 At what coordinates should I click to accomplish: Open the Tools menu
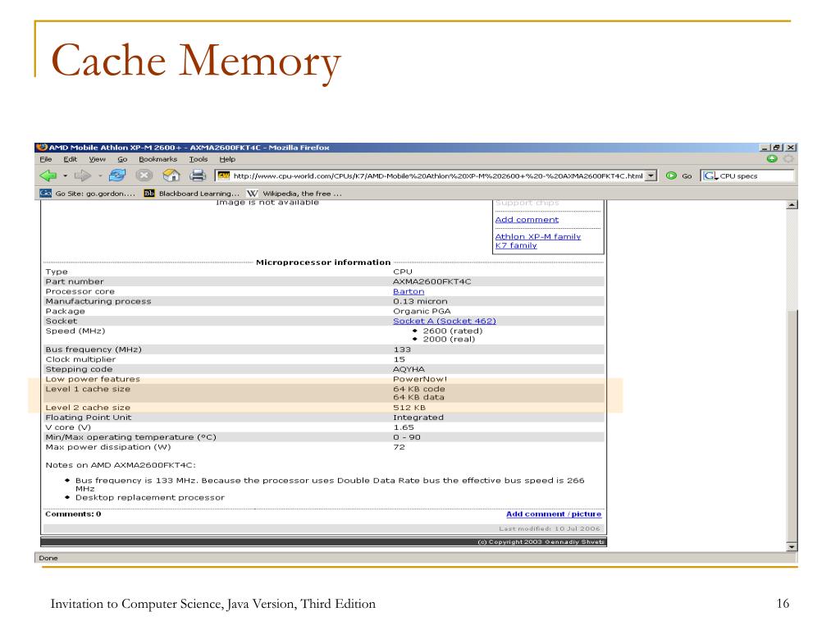tap(199, 159)
